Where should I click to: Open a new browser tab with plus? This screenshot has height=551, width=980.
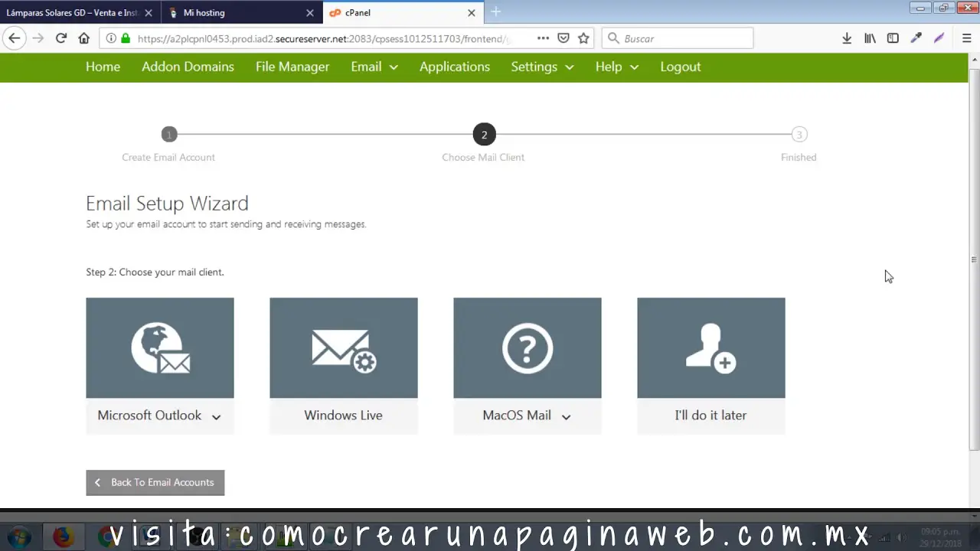click(x=495, y=12)
